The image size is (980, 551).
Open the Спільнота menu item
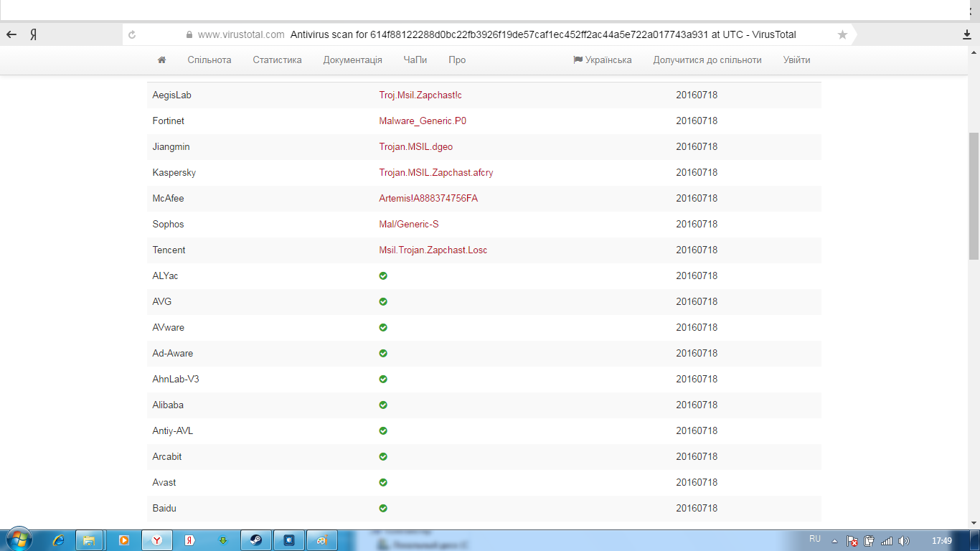click(x=209, y=60)
